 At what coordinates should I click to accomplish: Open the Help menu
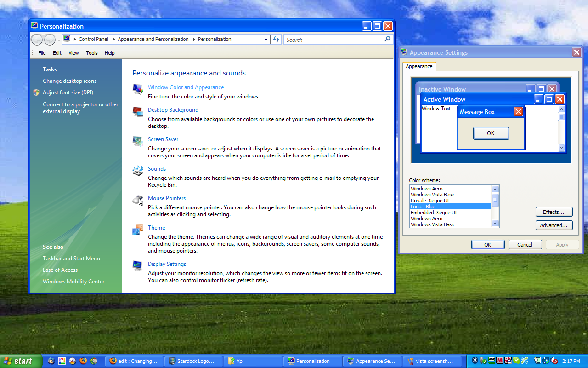point(109,53)
